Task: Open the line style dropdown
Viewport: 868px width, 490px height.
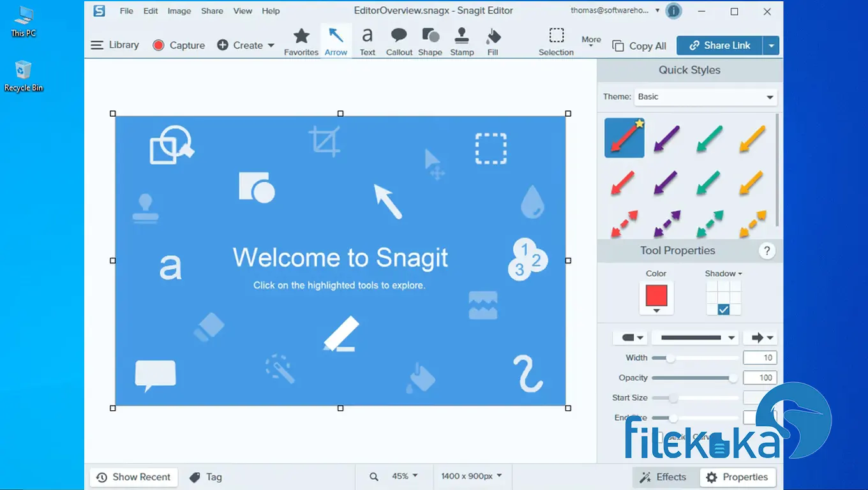Action: click(x=694, y=338)
